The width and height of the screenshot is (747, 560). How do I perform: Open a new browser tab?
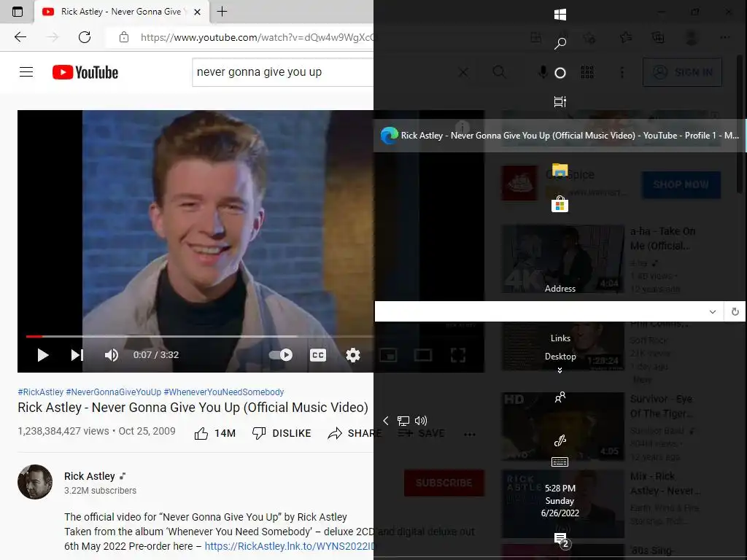click(222, 12)
